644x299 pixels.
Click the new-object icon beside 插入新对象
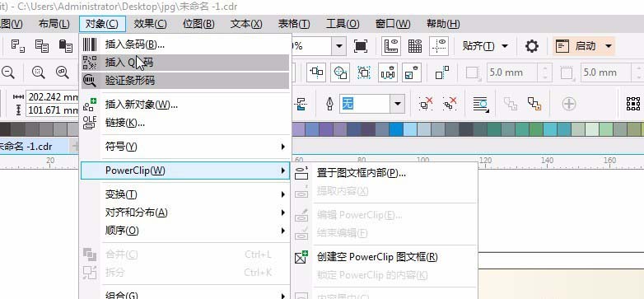point(90,105)
